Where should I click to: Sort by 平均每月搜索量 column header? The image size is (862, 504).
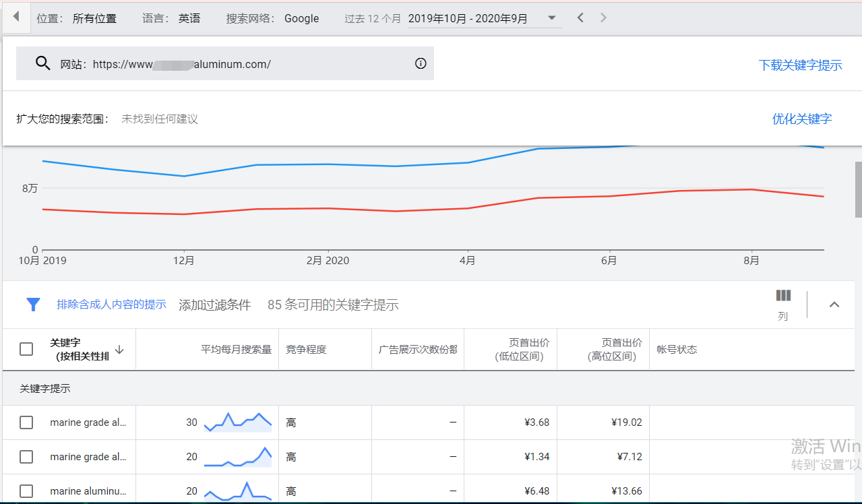tap(236, 350)
